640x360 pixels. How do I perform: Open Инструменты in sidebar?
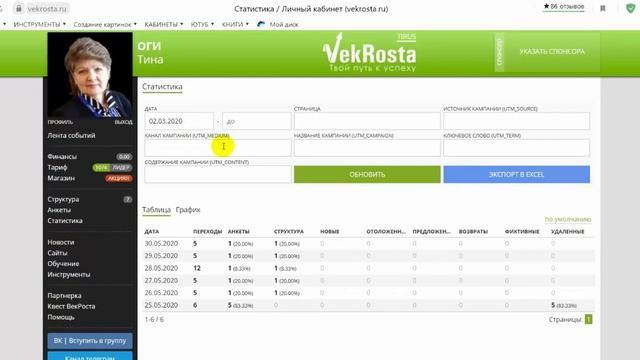(x=69, y=275)
